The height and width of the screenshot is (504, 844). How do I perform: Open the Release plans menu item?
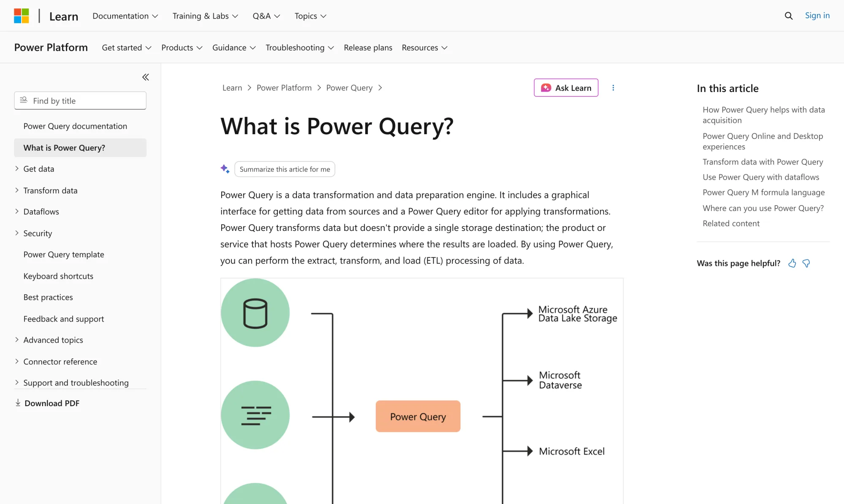(x=368, y=48)
